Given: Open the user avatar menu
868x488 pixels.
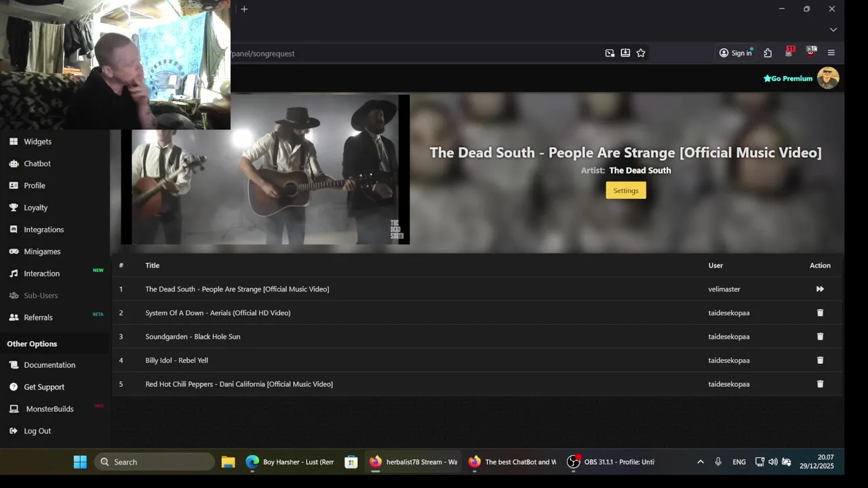Looking at the screenshot, I should (828, 78).
